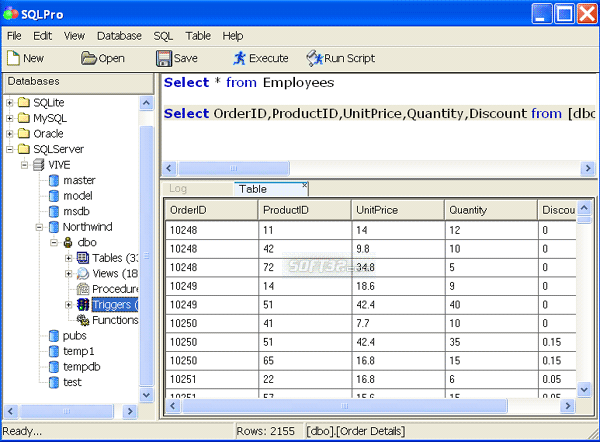Click the Procedures icon

click(x=83, y=289)
